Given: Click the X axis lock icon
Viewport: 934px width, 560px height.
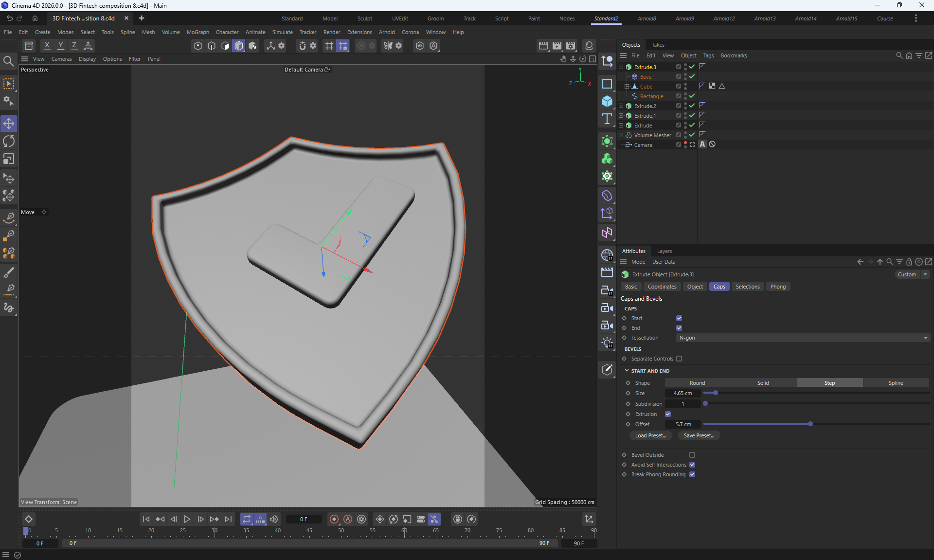Looking at the screenshot, I should [x=47, y=46].
